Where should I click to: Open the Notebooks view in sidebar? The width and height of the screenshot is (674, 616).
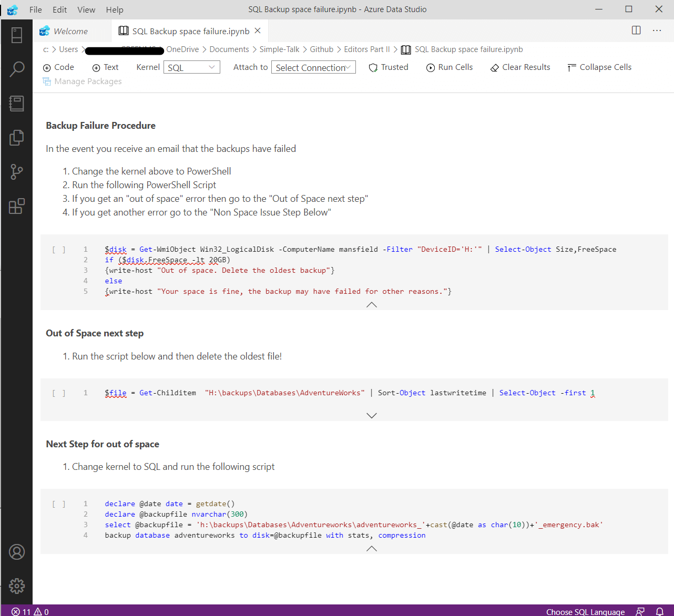17,103
